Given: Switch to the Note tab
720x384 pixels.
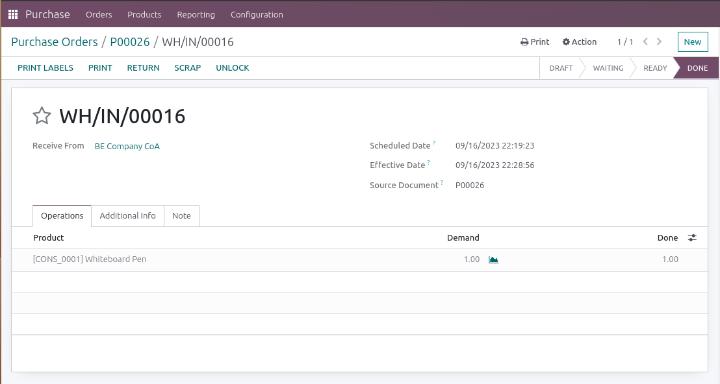Looking at the screenshot, I should tap(181, 216).
